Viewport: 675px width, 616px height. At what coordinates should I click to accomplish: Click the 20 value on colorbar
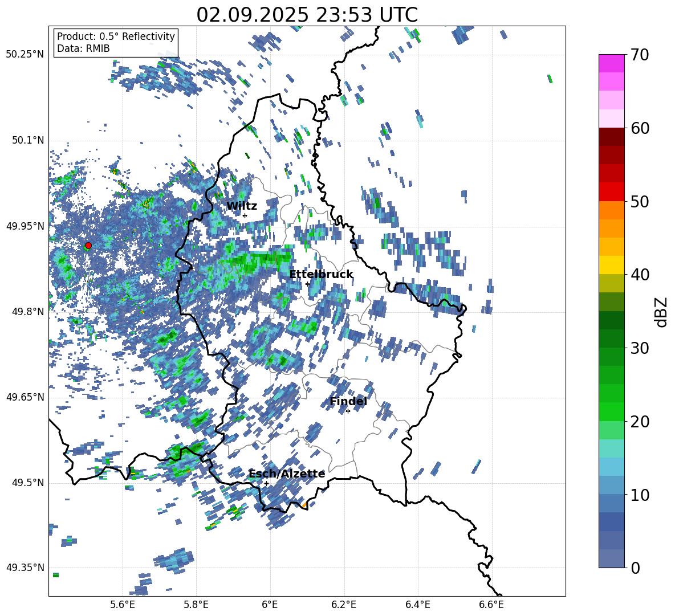[640, 422]
